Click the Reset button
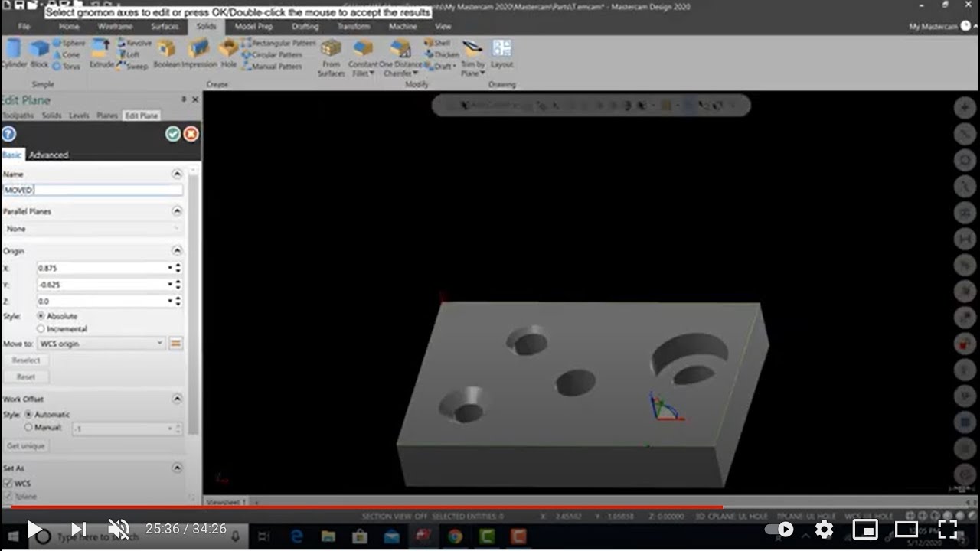This screenshot has height=551, width=980. coord(26,377)
